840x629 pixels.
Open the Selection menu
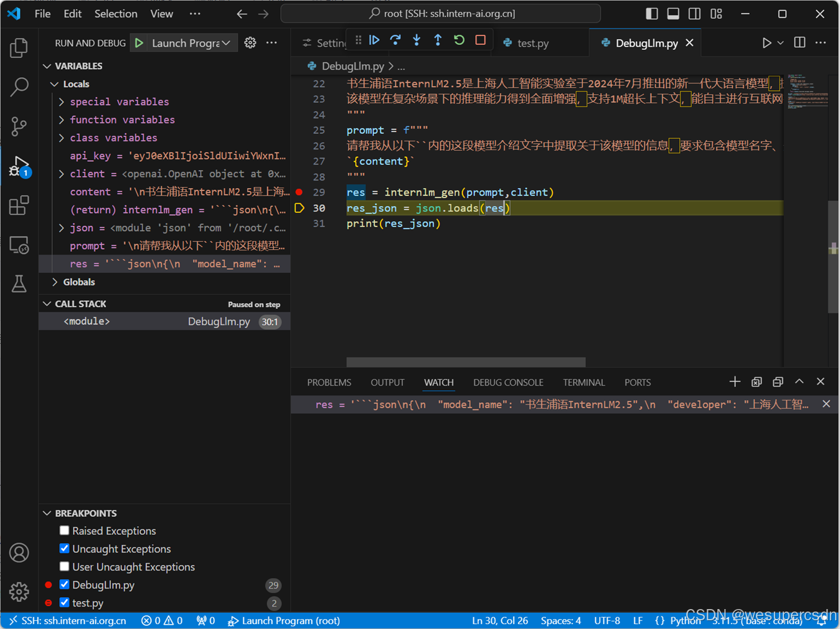pyautogui.click(x=116, y=13)
